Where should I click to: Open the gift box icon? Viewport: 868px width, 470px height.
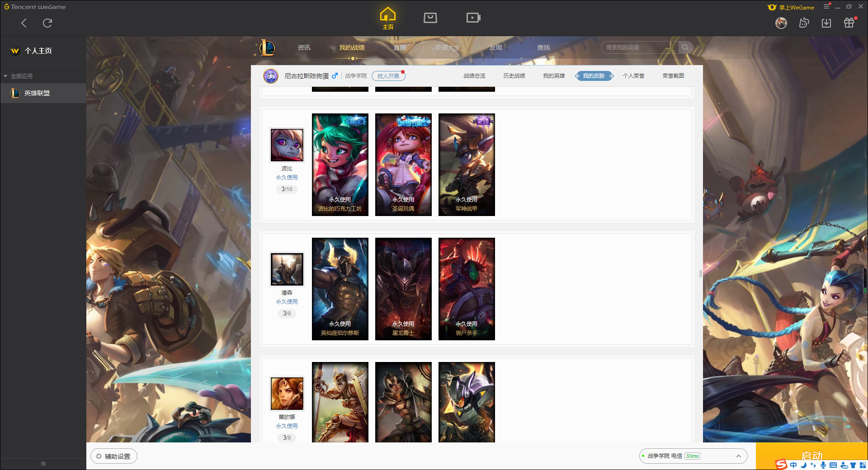tap(849, 23)
